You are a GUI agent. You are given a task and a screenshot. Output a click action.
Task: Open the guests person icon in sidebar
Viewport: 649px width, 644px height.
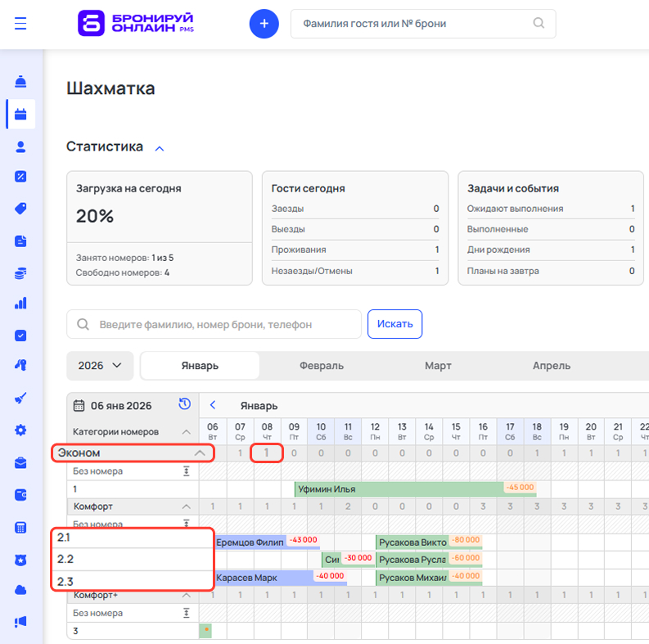[20, 146]
